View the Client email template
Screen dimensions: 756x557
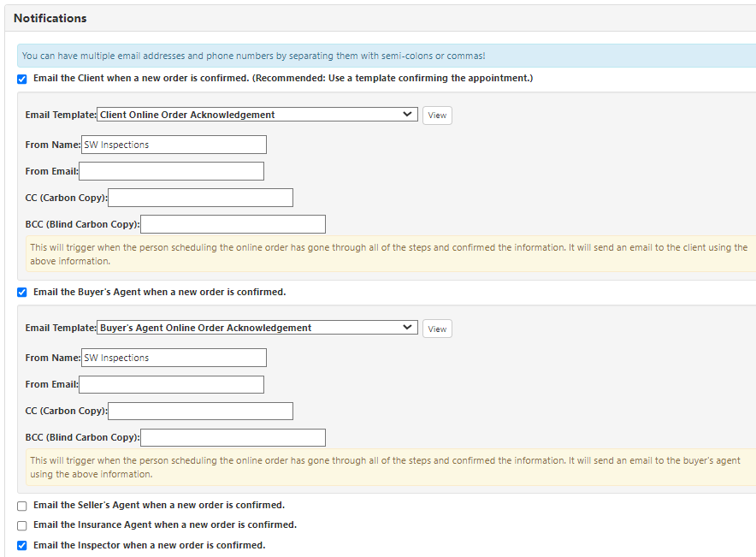[x=437, y=116]
